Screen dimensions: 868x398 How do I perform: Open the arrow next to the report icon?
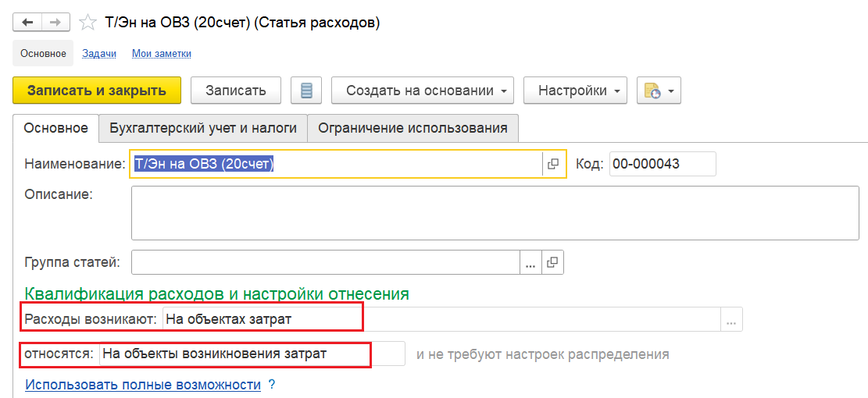(671, 91)
